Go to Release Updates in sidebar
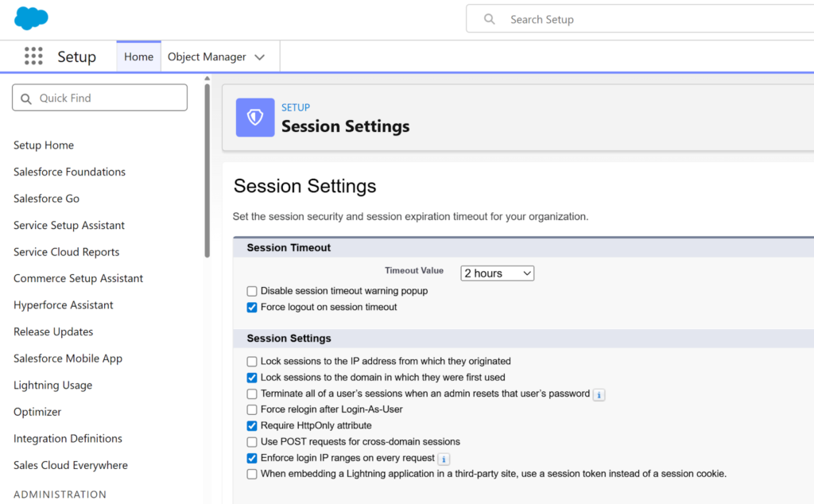Image resolution: width=814 pixels, height=504 pixels. tap(53, 331)
